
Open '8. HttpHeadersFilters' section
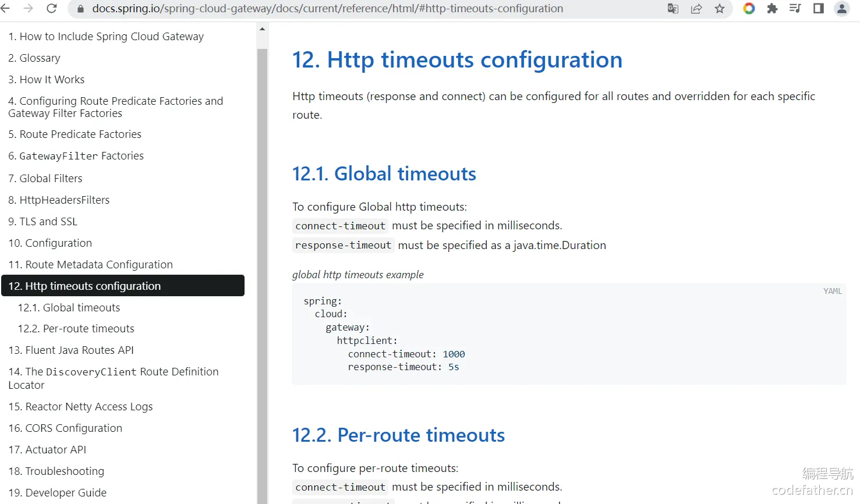click(x=59, y=200)
